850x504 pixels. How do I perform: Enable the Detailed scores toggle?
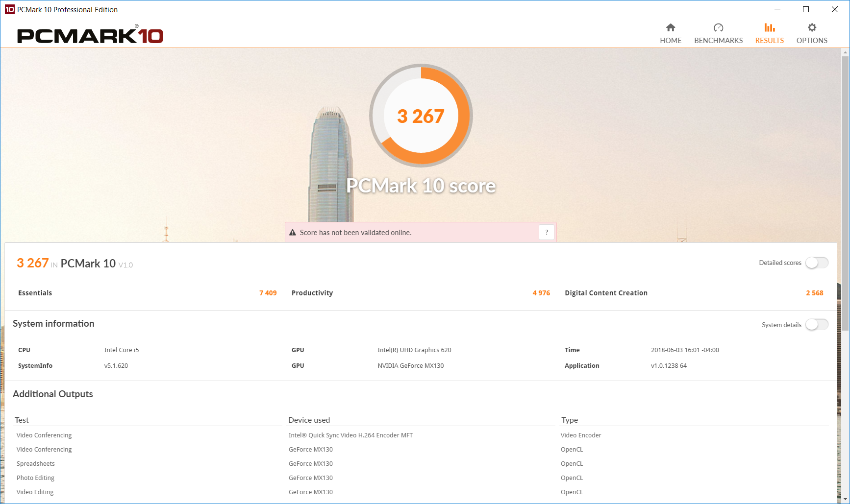pos(817,263)
